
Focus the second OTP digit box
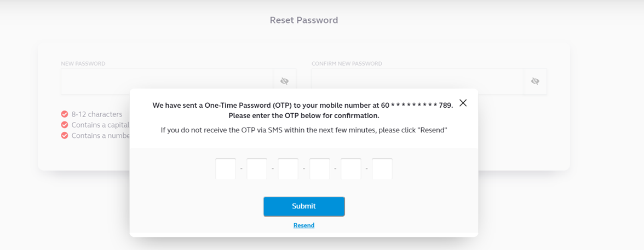[x=257, y=168]
